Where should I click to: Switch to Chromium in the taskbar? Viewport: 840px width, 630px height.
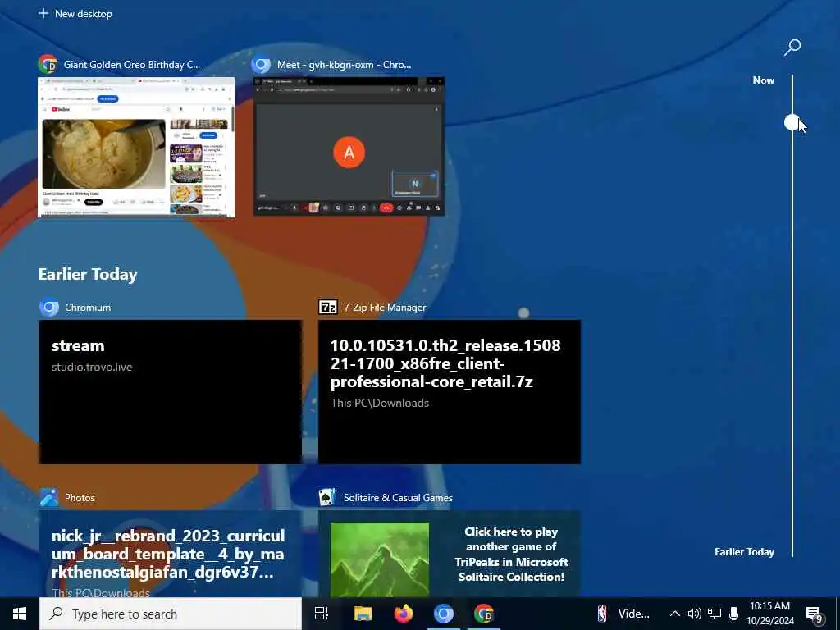pyautogui.click(x=444, y=614)
